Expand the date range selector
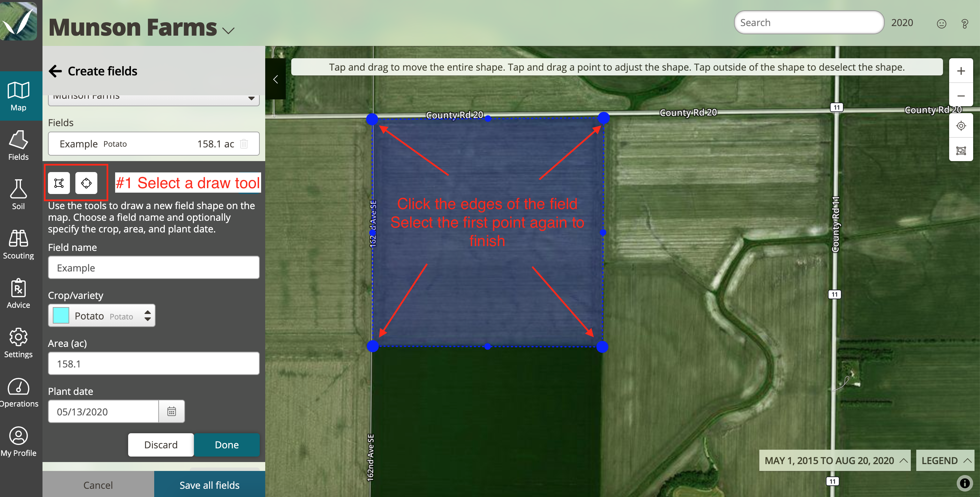 click(835, 460)
